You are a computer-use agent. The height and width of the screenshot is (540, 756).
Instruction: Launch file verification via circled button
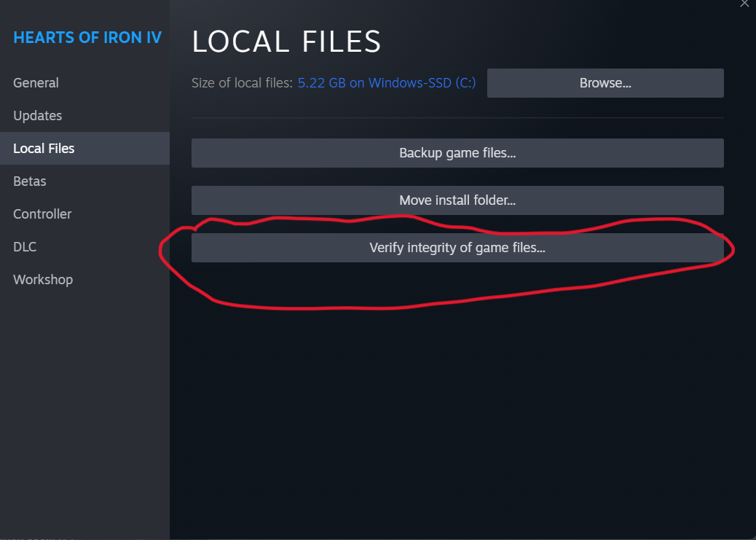click(457, 248)
